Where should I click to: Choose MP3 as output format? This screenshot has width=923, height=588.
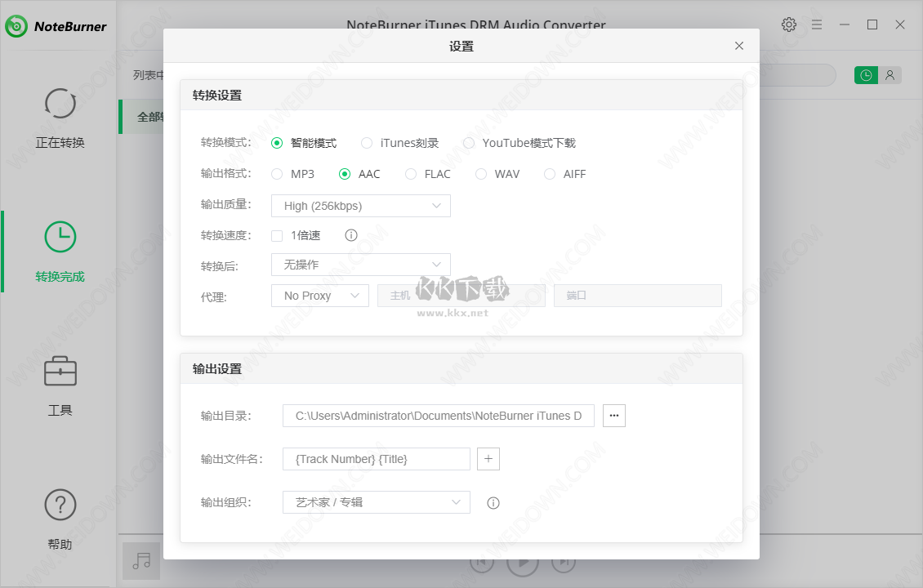coord(277,173)
